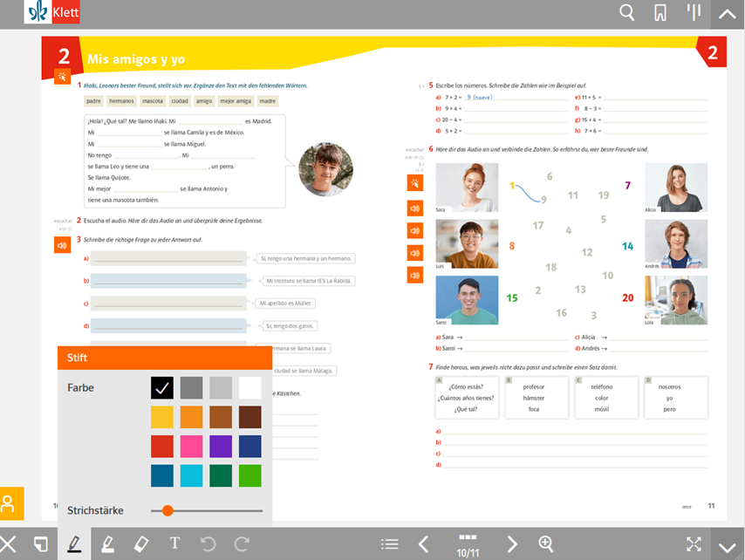Viewport: 745px width, 560px height.
Task: Open the search magnifier in top bar
Action: pyautogui.click(x=626, y=12)
